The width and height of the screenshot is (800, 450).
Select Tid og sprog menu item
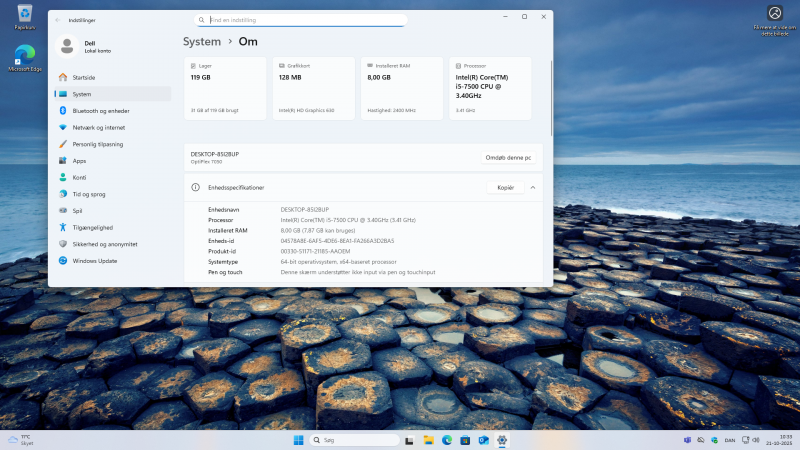(88, 194)
